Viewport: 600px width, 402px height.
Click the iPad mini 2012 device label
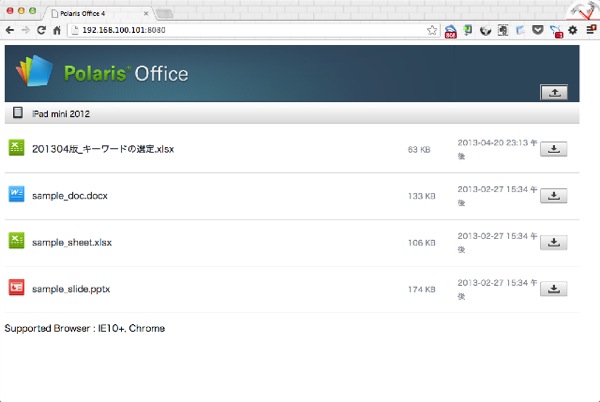click(61, 114)
